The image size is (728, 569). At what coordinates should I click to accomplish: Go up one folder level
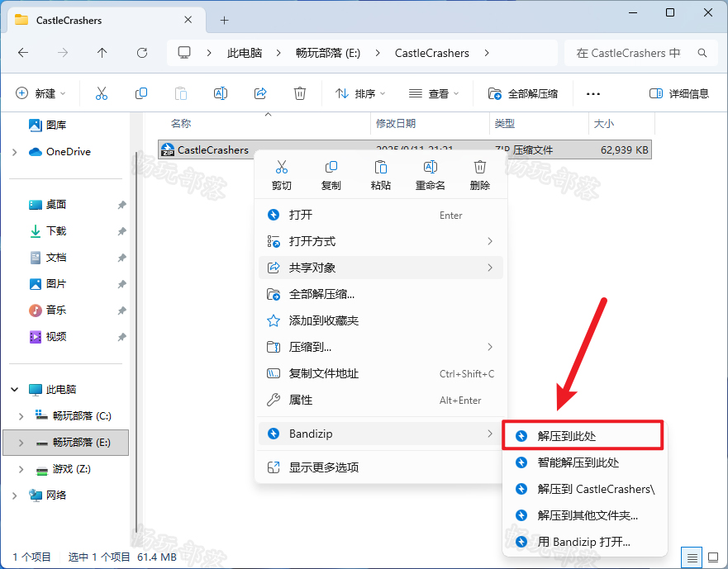[102, 53]
